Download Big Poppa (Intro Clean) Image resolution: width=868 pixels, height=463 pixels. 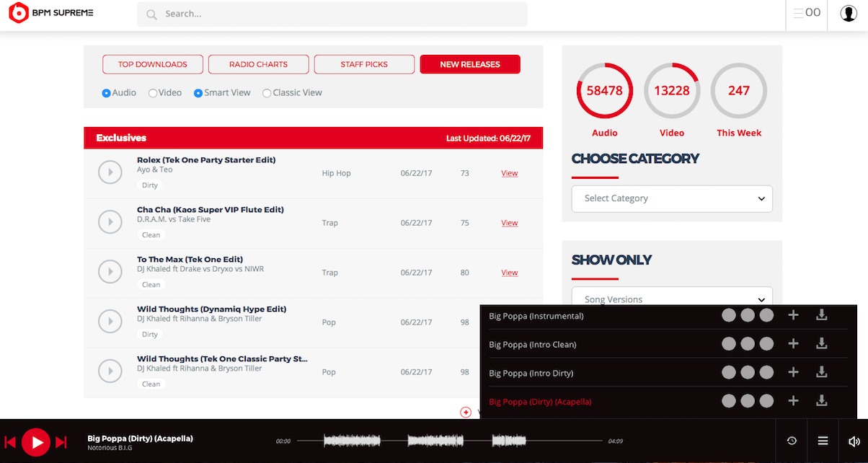[821, 344]
